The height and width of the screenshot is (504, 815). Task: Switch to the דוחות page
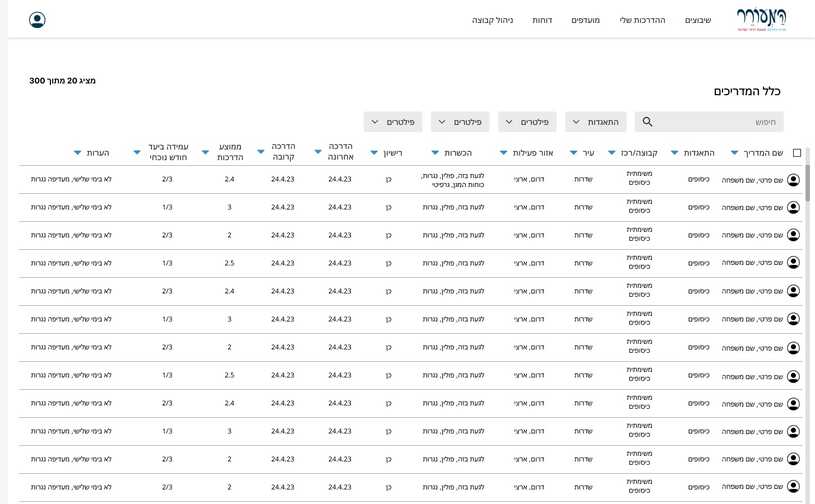pos(542,20)
